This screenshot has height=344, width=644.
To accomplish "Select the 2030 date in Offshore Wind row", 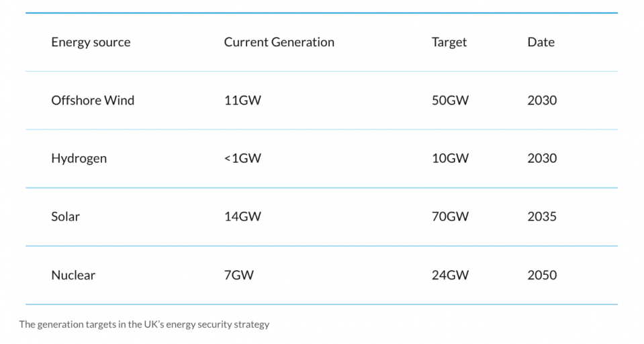I will point(542,101).
